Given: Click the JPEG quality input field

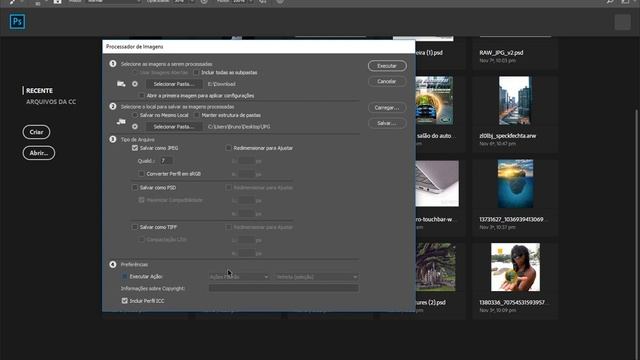Looking at the screenshot, I should pos(166,161).
